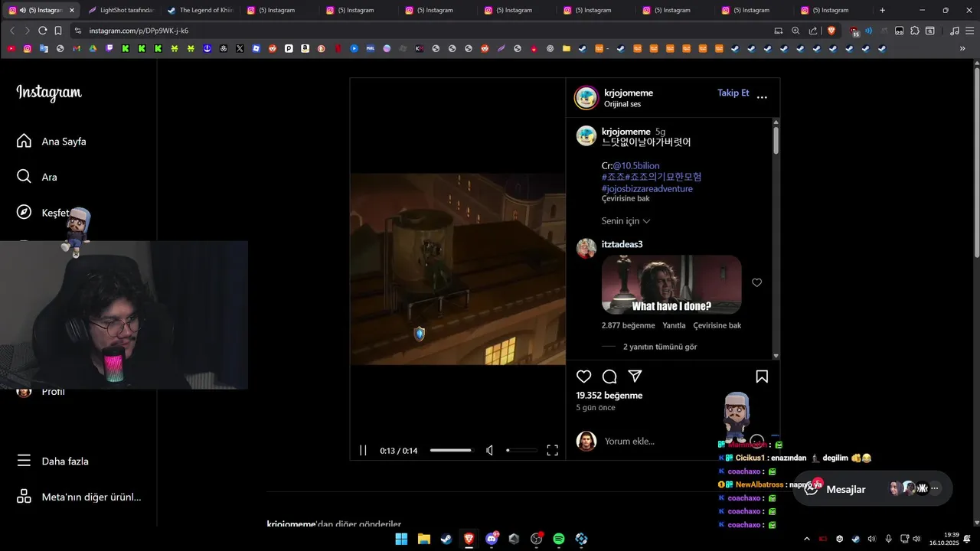
Task: Open the Windows Start menu
Action: (401, 539)
